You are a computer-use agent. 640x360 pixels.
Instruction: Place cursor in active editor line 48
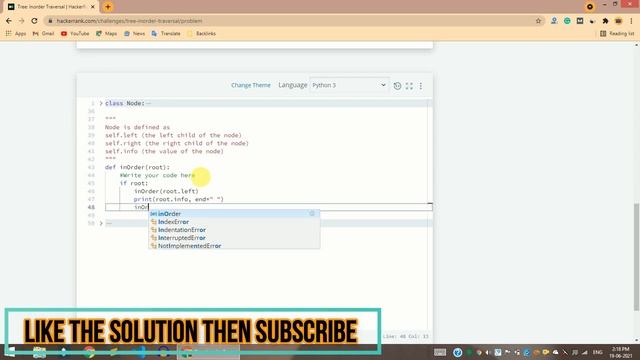click(269, 207)
